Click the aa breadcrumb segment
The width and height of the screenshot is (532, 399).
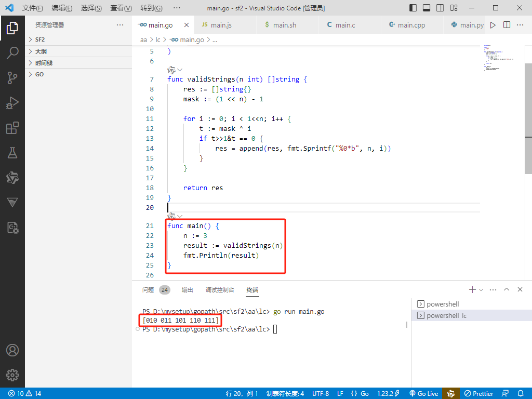pos(143,39)
